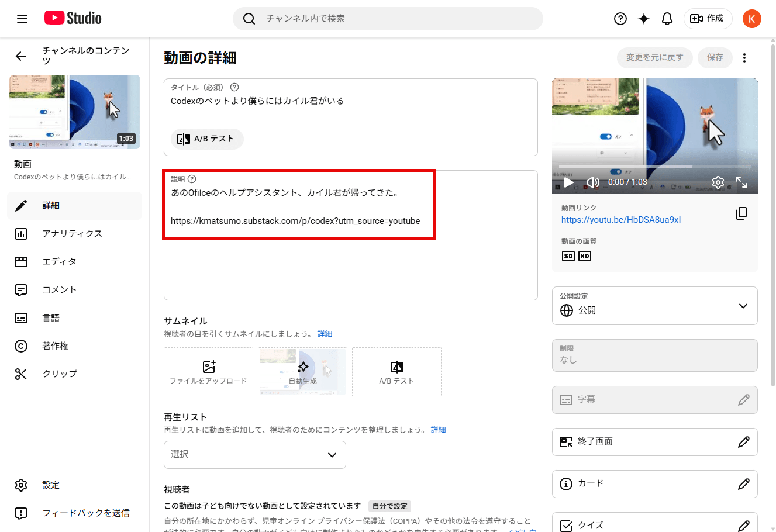This screenshot has width=776, height=532.
Task: Click the 作成 create button
Action: (708, 19)
